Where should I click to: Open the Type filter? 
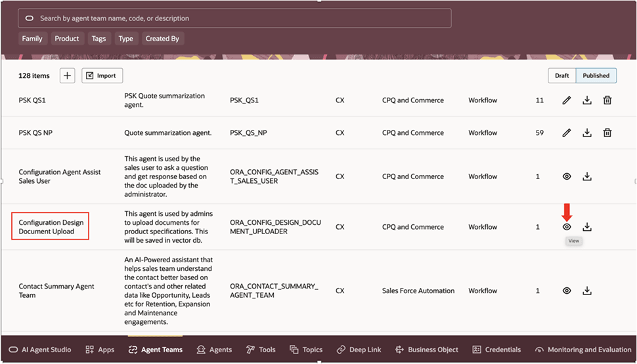tap(126, 39)
